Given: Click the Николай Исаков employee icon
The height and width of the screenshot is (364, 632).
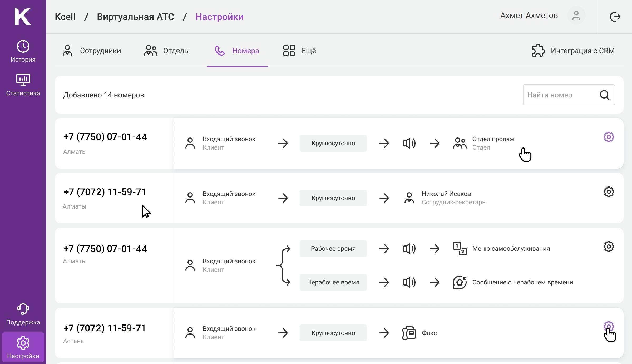Looking at the screenshot, I should click(x=409, y=198).
